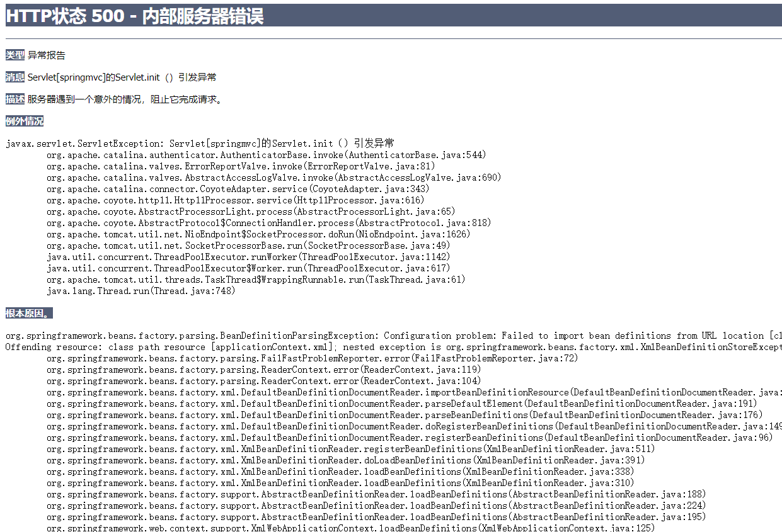Click the CoyoteAdapter.service stack line
Screen dimensions: 782x532
238,189
